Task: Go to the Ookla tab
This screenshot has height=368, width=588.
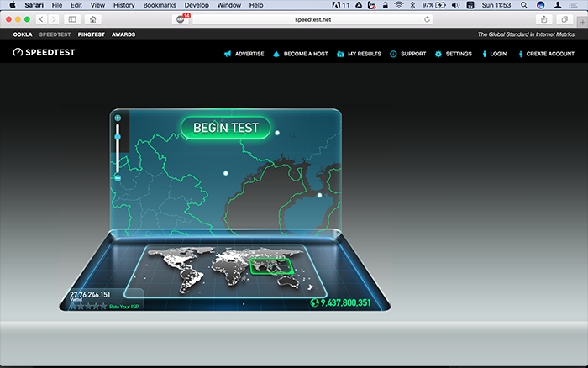Action: click(x=23, y=34)
